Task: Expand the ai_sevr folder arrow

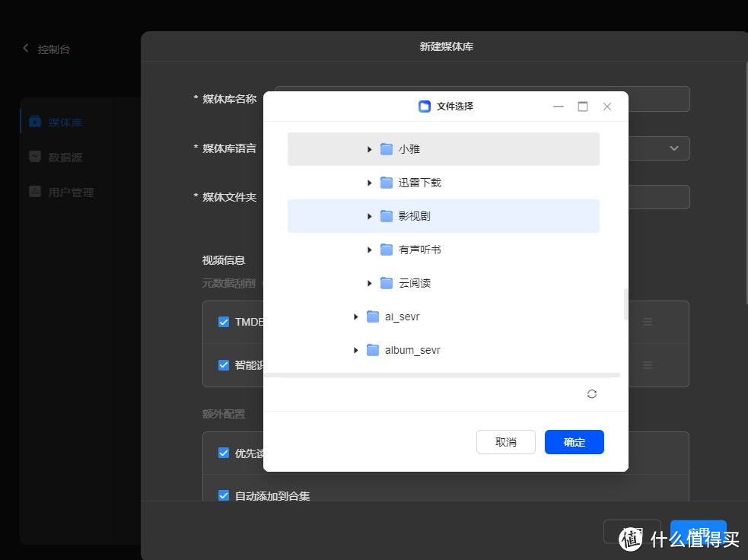Action: [x=355, y=317]
